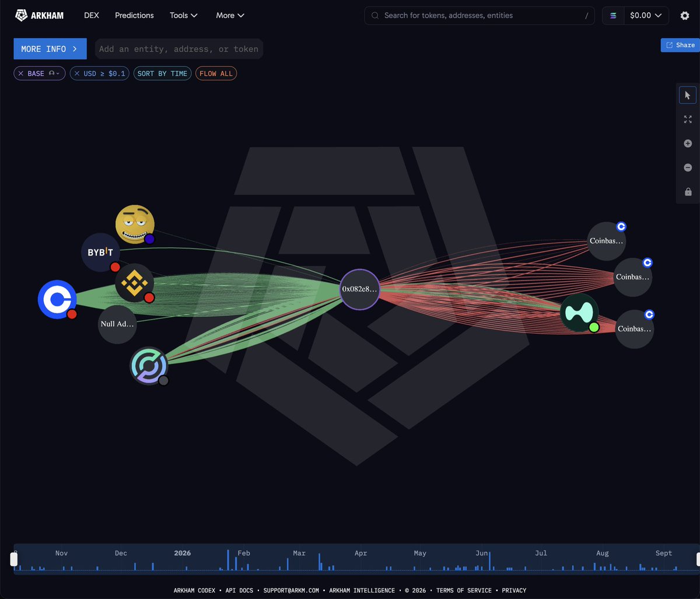Image resolution: width=700 pixels, height=599 pixels.
Task: Click the magnifier icon in search bar
Action: point(375,16)
